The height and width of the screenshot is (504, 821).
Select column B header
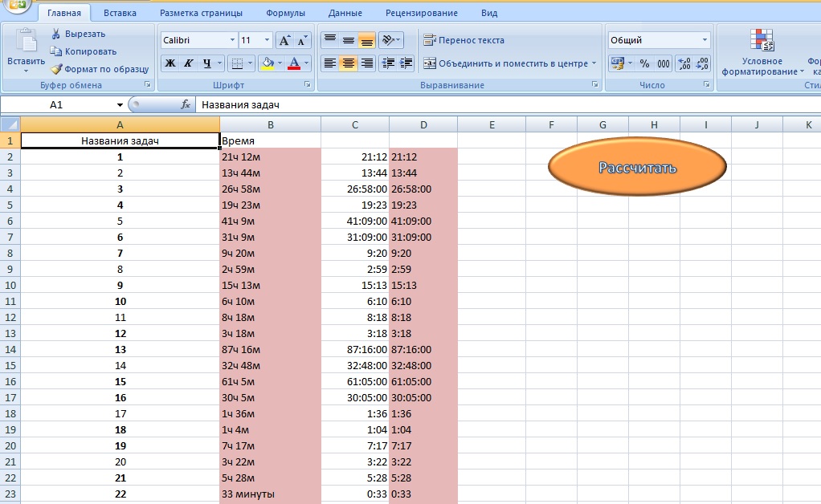[270, 124]
